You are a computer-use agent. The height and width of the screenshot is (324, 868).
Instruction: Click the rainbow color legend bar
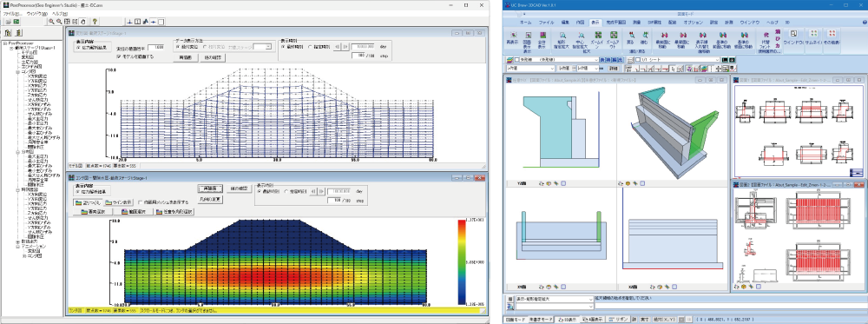click(x=463, y=262)
